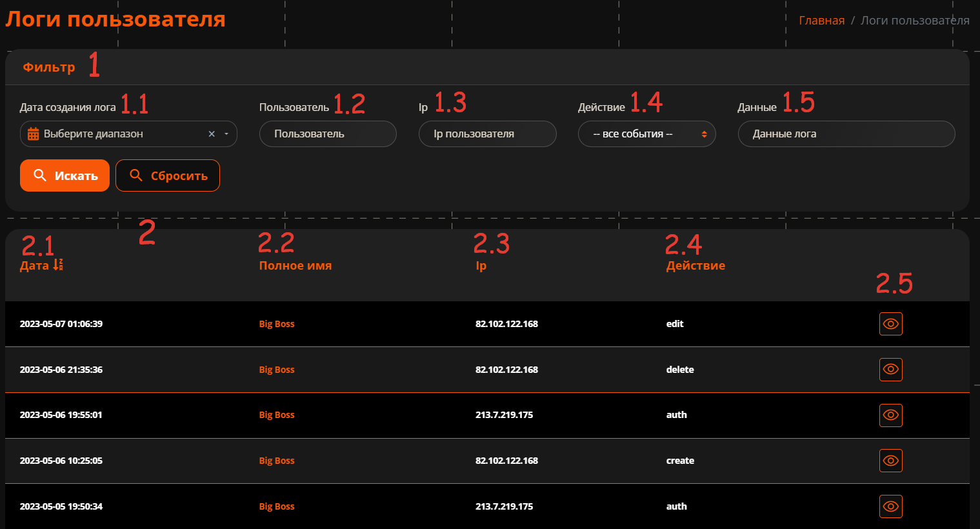The height and width of the screenshot is (529, 980).
Task: View details of the 2023-05-07 01:06:39 log
Action: [890, 324]
